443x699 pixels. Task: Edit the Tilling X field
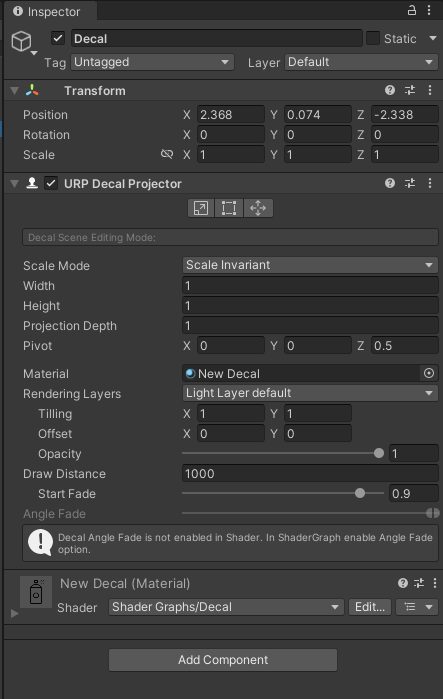click(230, 413)
